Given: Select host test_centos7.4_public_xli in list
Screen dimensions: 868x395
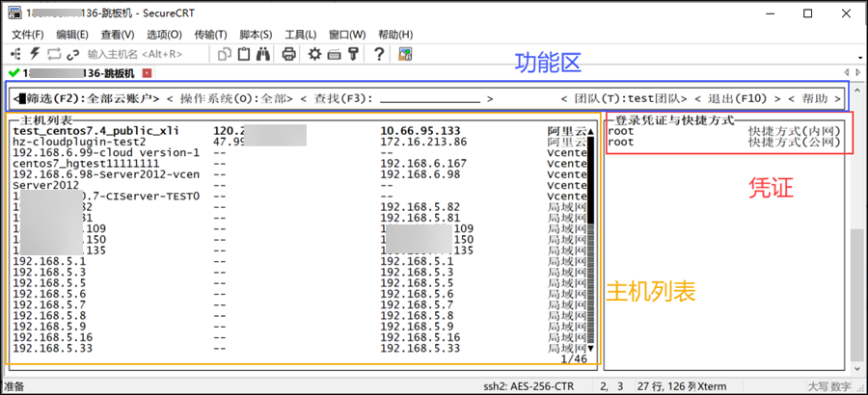Looking at the screenshot, I should [96, 130].
